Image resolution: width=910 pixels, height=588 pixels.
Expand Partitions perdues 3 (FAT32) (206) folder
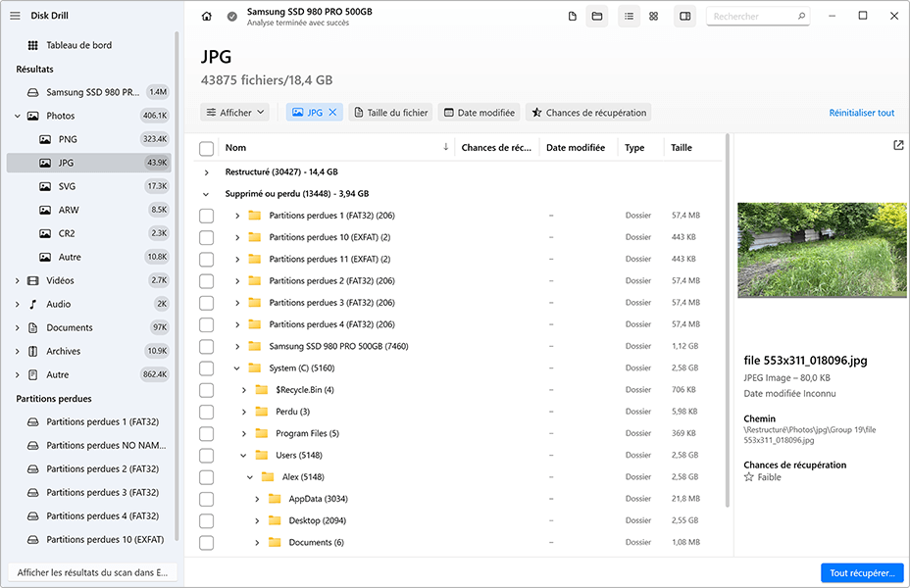point(236,303)
